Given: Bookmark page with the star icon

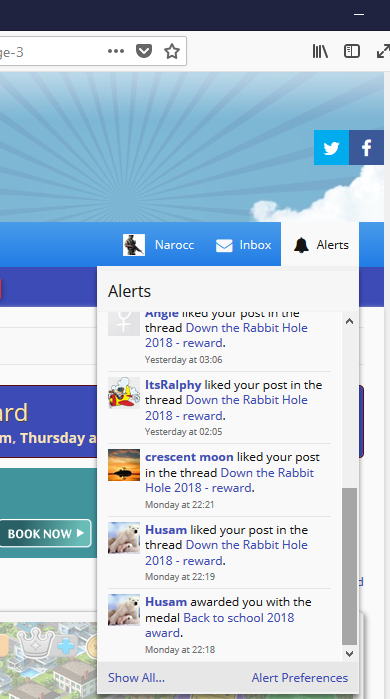Looking at the screenshot, I should [172, 52].
